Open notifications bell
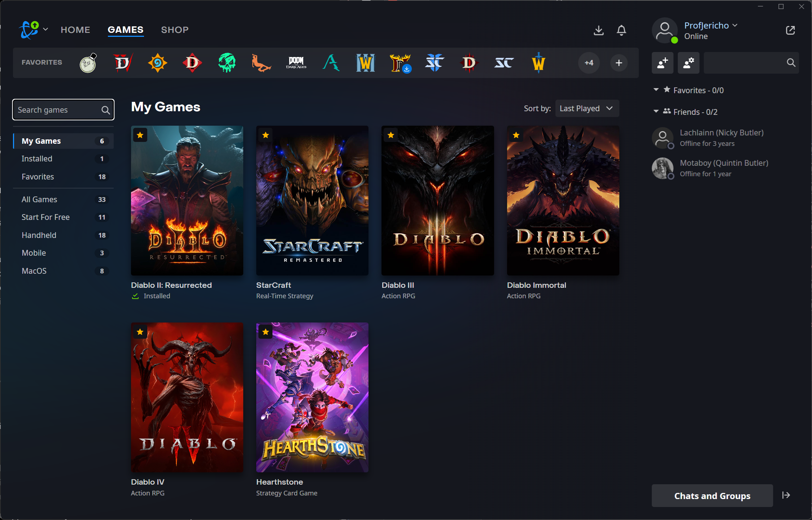Image resolution: width=812 pixels, height=520 pixels. point(621,30)
